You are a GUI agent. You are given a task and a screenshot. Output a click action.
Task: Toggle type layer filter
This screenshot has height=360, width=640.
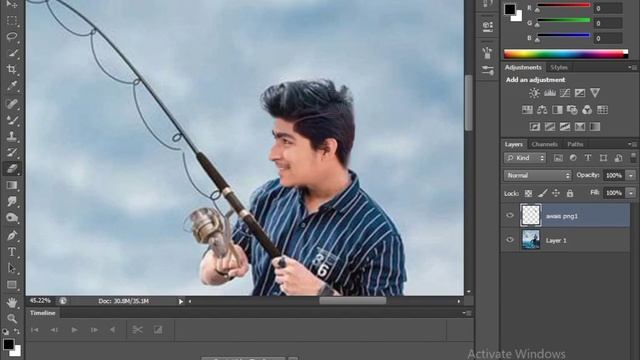pos(588,158)
